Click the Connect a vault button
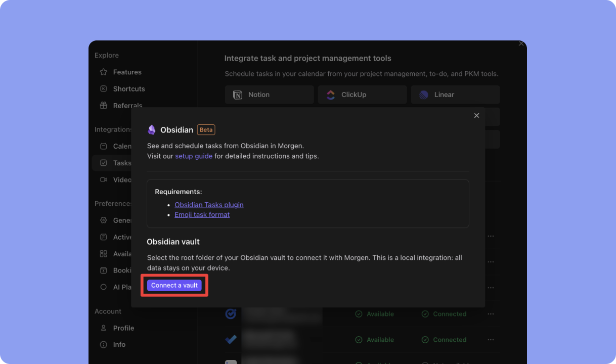The height and width of the screenshot is (364, 616). click(x=174, y=285)
